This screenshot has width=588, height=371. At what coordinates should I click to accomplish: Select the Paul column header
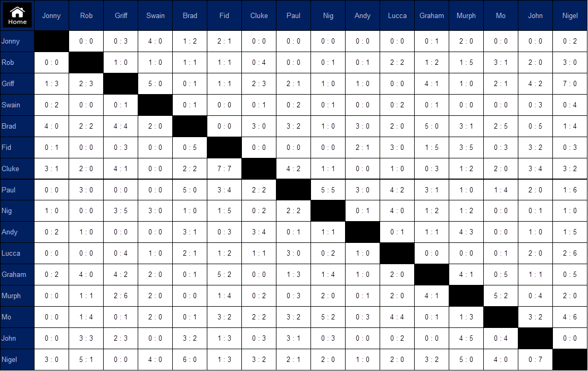tap(293, 15)
